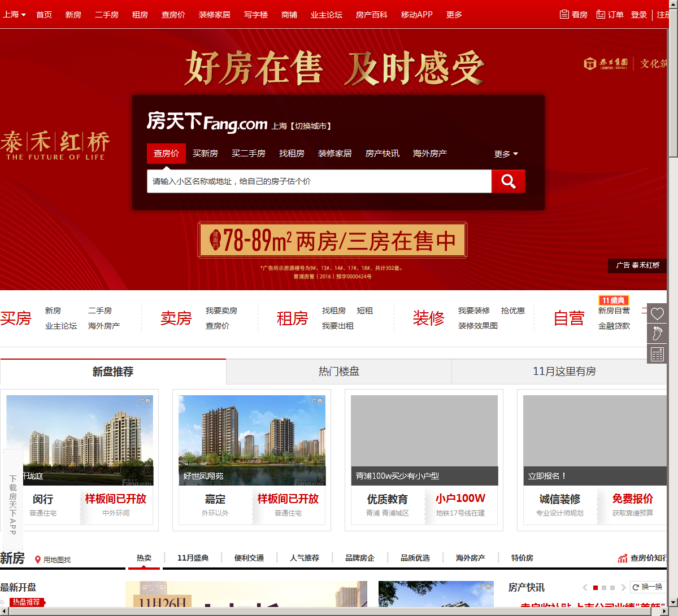678x616 pixels.
Task: Click 海外房产 under 买房
Action: point(104,326)
